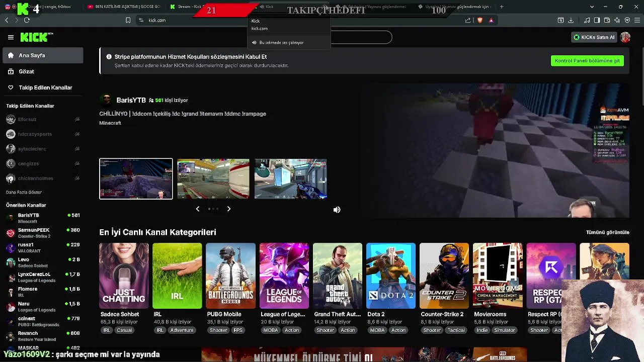Select the first highlighted Minecraft stream thumbnail
The width and height of the screenshot is (644, 362).
coord(136,178)
